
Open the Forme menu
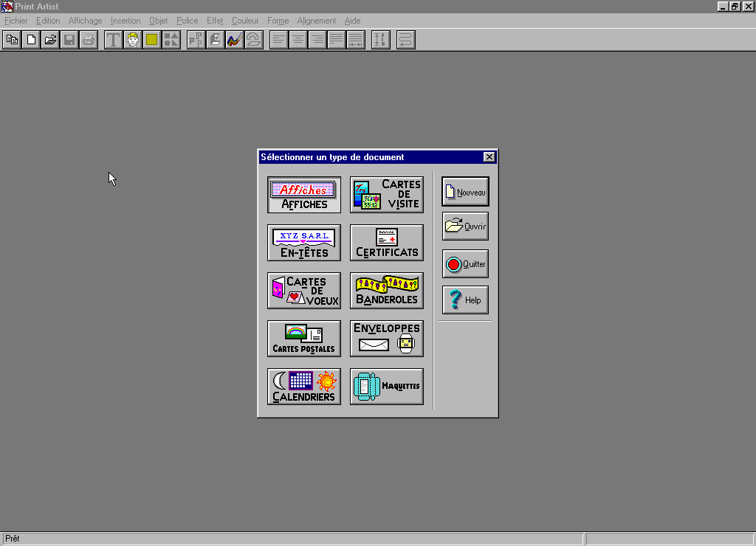(x=278, y=21)
